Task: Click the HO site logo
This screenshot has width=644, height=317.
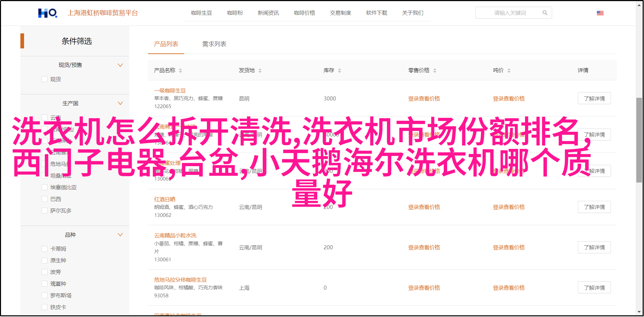Action: pyautogui.click(x=47, y=13)
